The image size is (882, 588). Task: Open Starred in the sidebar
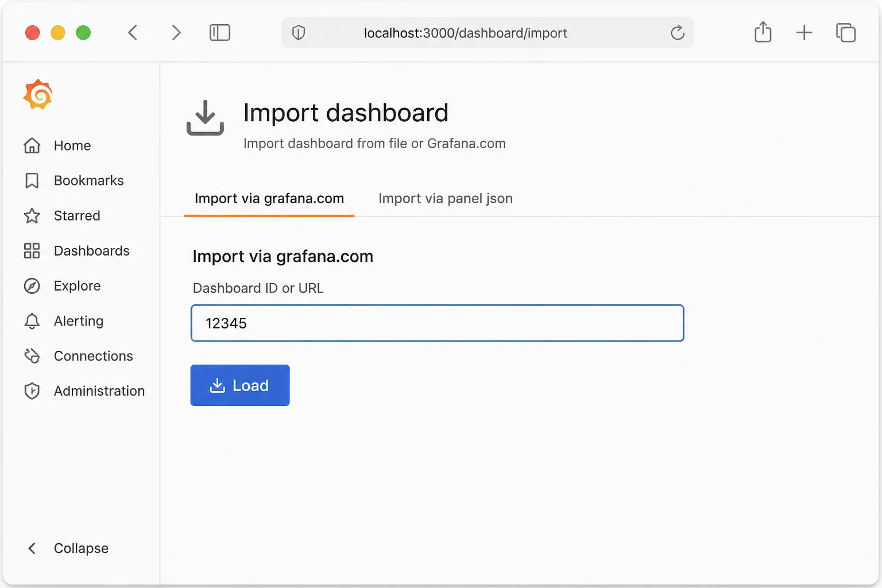click(x=77, y=216)
